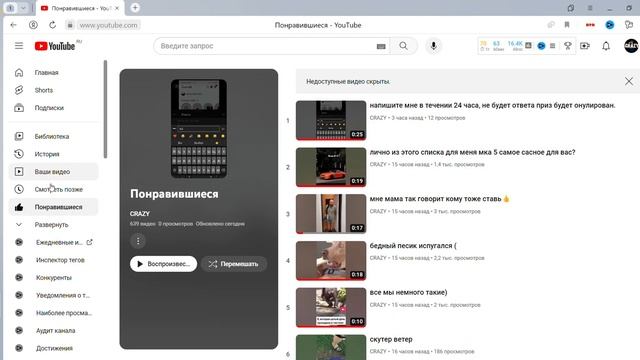
Task: Click the YouTube logo
Action: [x=55, y=46]
